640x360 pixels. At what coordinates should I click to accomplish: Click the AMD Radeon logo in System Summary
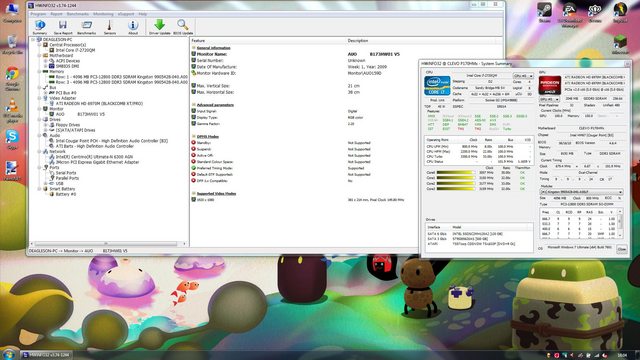(550, 84)
